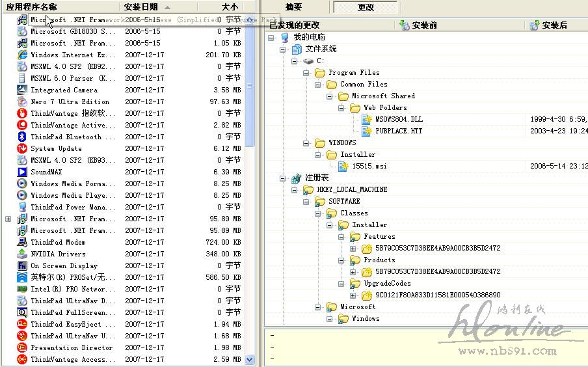
Task: Sort list by 大小 column header
Action: [x=230, y=7]
